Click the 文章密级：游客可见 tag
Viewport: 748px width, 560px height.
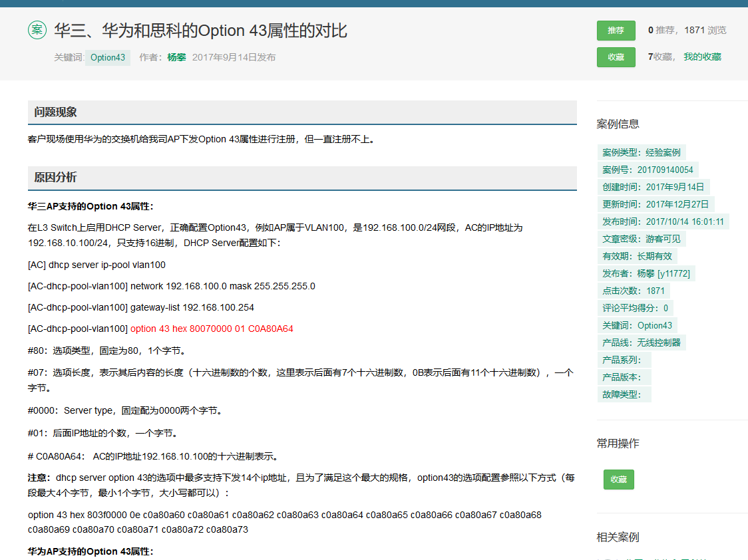(x=641, y=239)
